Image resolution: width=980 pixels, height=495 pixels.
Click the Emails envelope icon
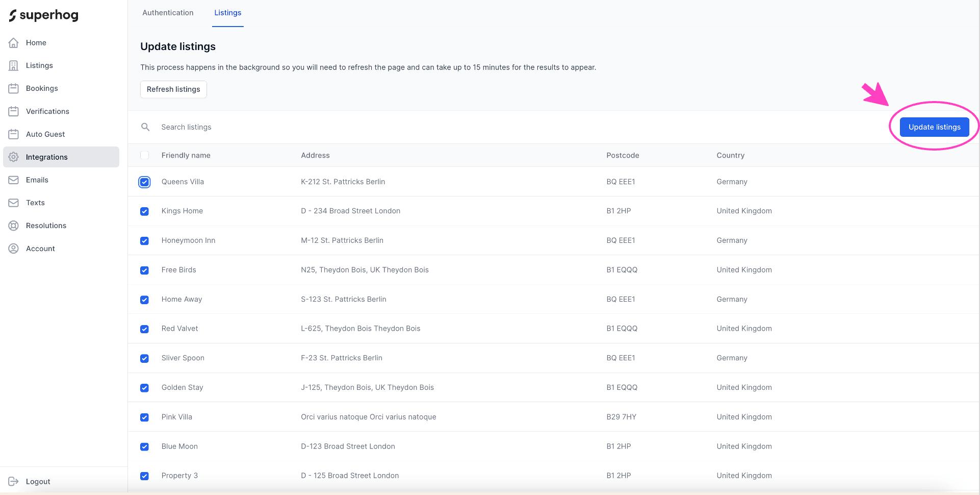(x=14, y=180)
